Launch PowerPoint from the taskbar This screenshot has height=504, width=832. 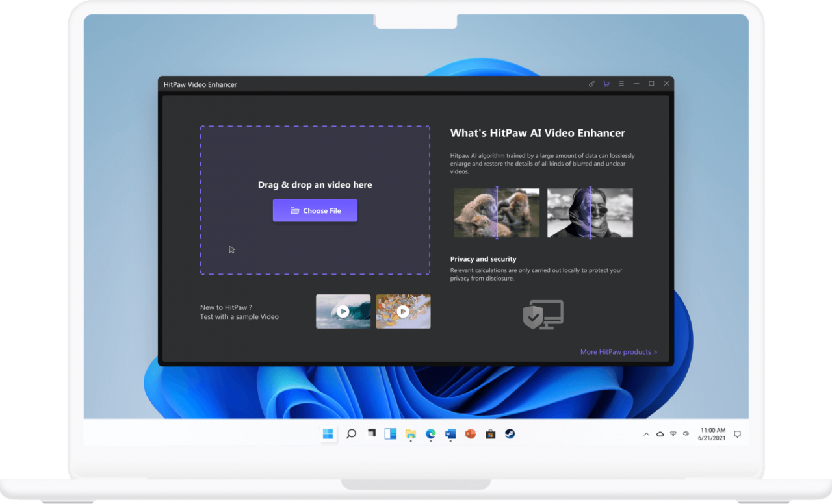pos(471,434)
